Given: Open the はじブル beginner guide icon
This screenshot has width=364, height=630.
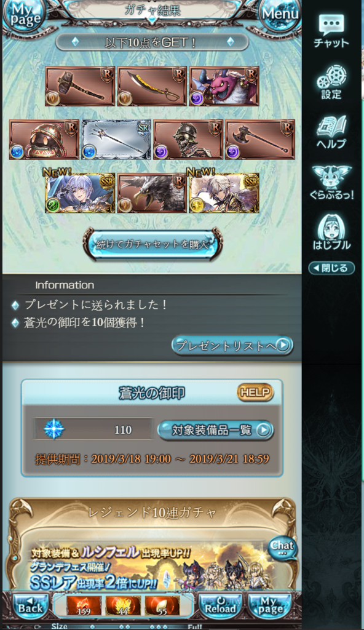Looking at the screenshot, I should [331, 233].
